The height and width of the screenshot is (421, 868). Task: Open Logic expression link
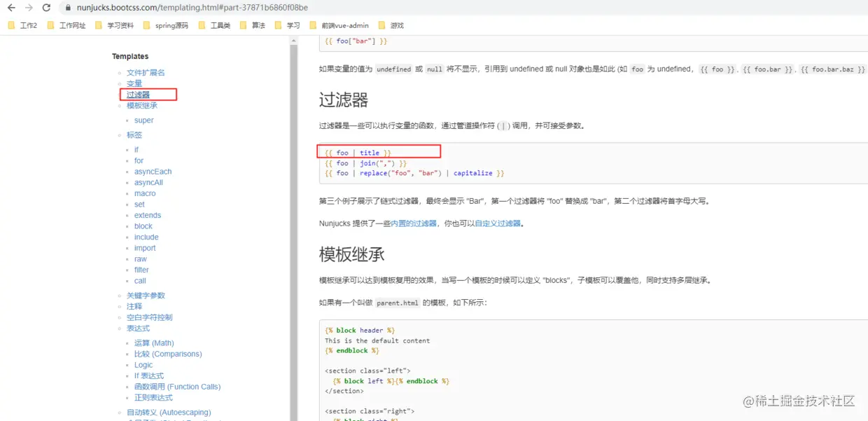[x=143, y=365]
